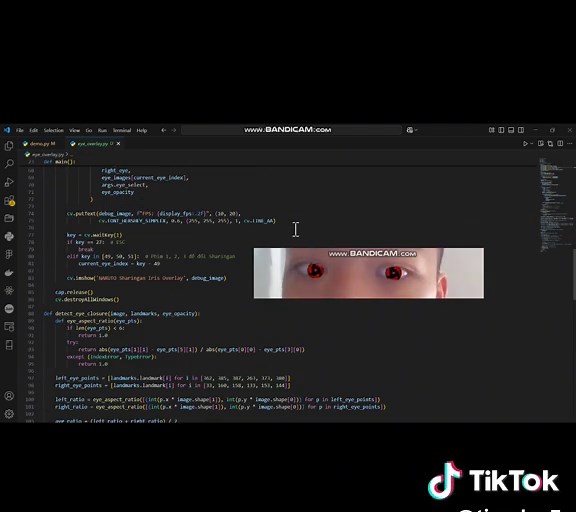
Task: Open the Extensions view with warning badge
Action: point(9,200)
